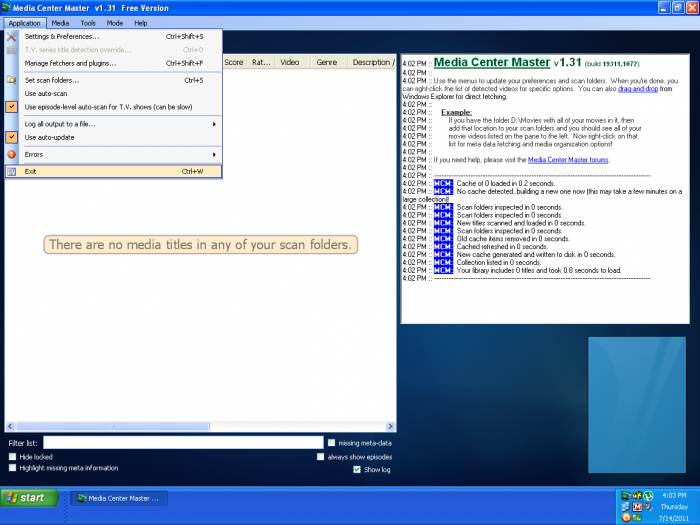Select Exit from the Application menu
The height and width of the screenshot is (525, 700).
click(x=114, y=171)
